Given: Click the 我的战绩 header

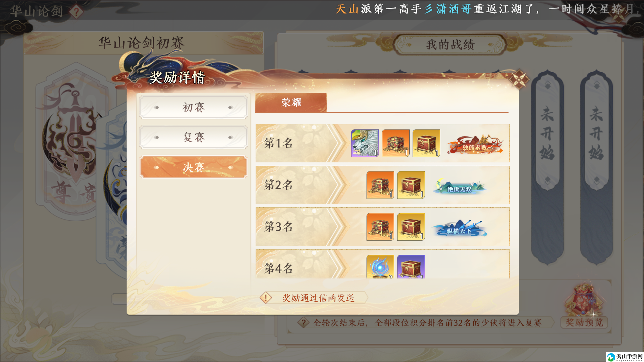Looking at the screenshot, I should 450,45.
